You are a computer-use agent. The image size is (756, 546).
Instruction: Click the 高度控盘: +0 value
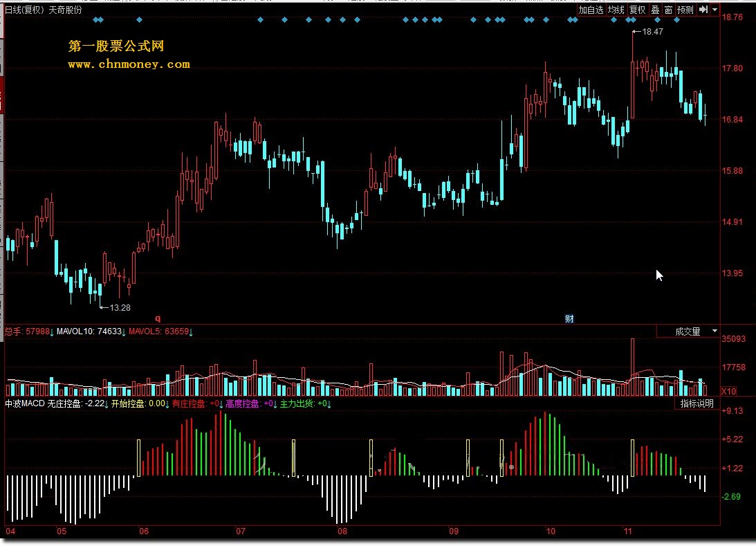[x=249, y=403]
